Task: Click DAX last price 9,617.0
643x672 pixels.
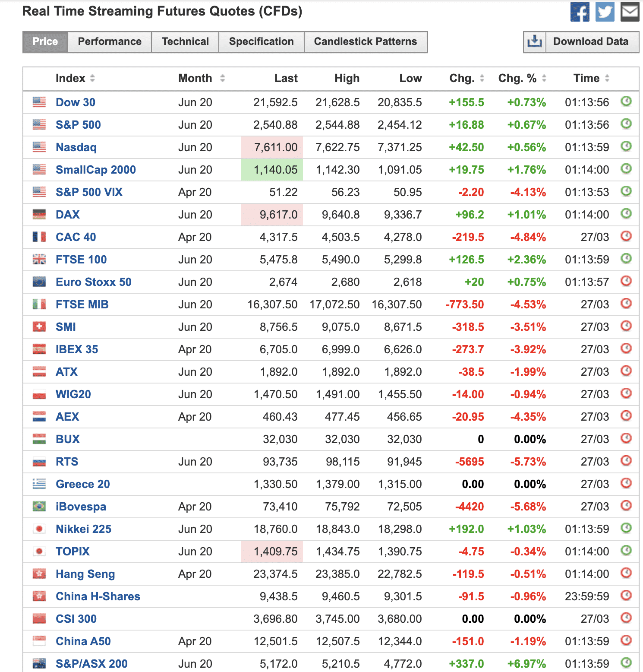Action: 278,215
